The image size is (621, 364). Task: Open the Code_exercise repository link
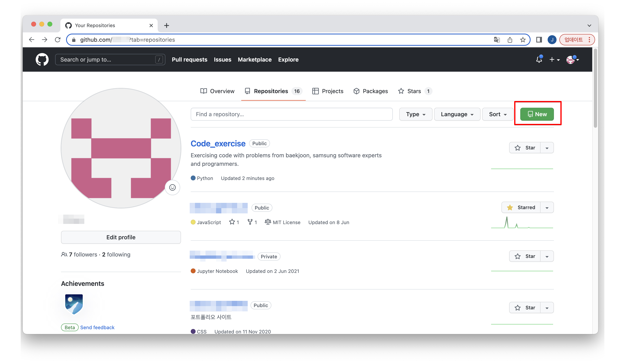point(218,144)
